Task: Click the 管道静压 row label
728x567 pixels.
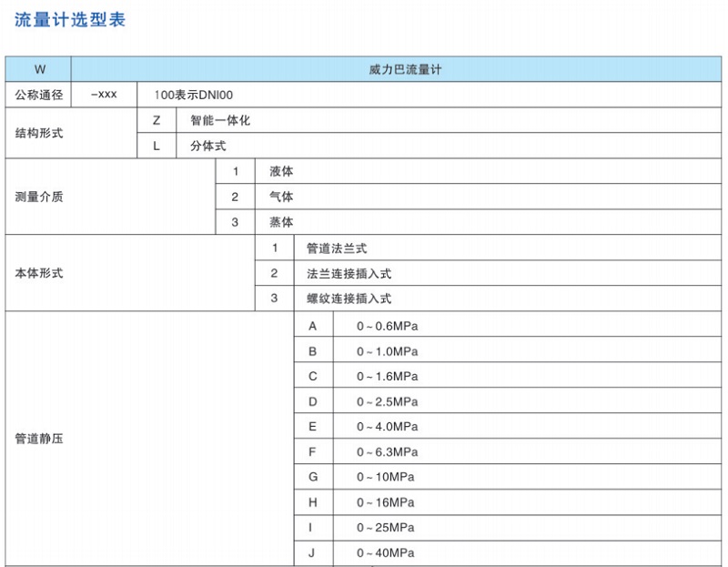Action: [x=39, y=439]
